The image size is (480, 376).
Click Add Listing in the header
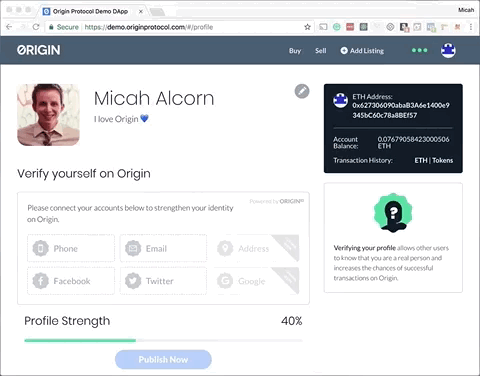362,51
